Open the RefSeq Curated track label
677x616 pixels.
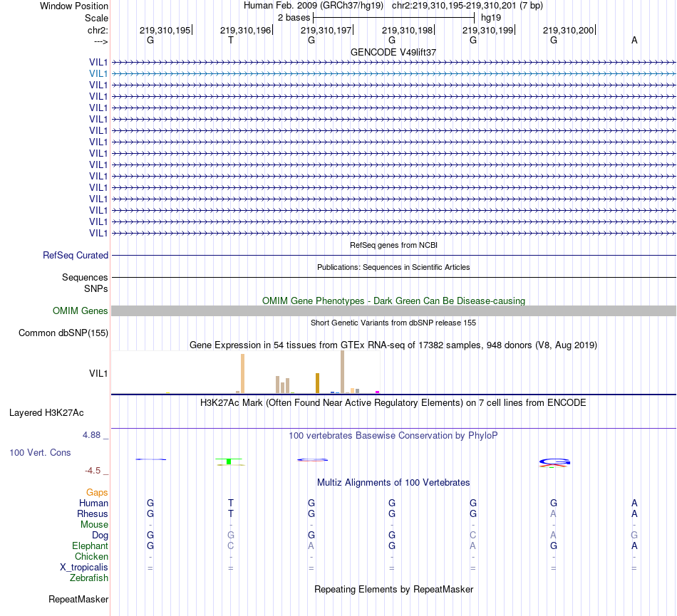[x=76, y=256]
